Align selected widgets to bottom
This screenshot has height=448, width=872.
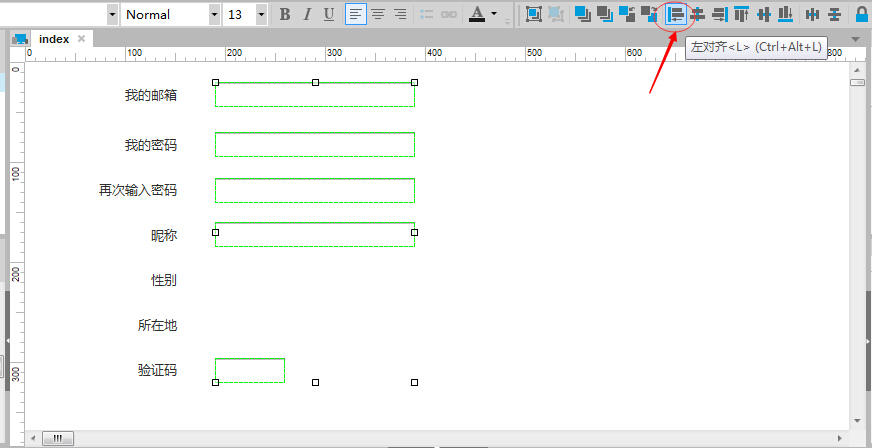pos(785,14)
